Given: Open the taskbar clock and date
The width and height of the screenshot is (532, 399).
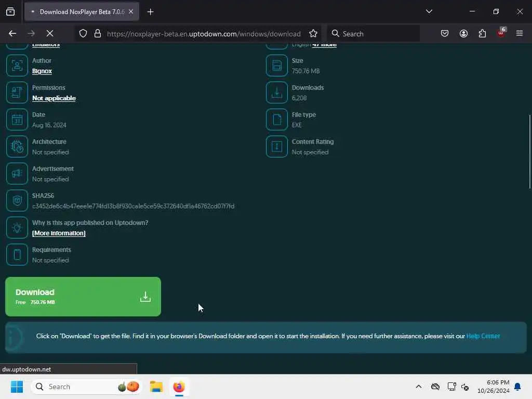Looking at the screenshot, I should pos(493,387).
